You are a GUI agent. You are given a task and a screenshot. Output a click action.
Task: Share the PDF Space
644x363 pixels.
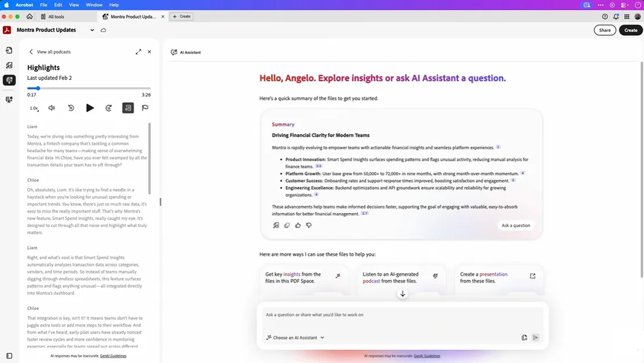pos(605,30)
